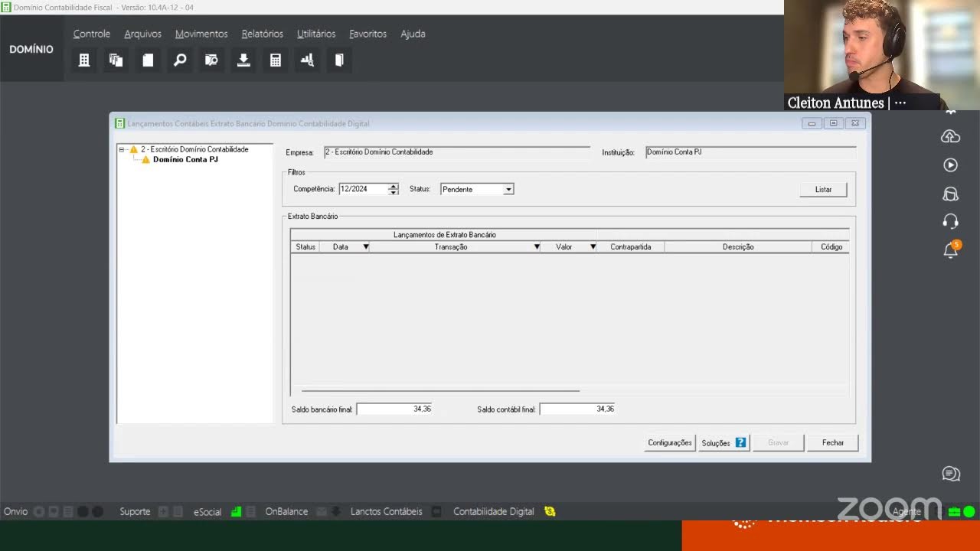This screenshot has height=551, width=980.
Task: Click the folder search toolbar icon
Action: click(211, 60)
